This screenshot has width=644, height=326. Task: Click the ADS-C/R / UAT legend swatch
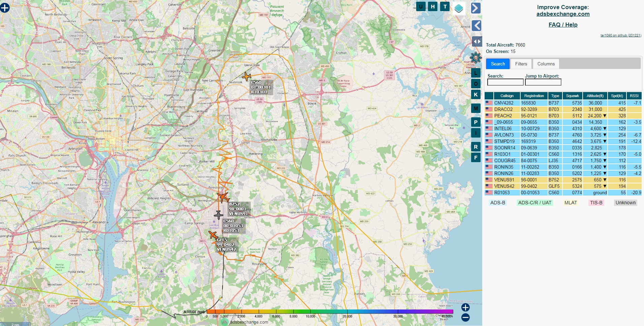pyautogui.click(x=534, y=203)
